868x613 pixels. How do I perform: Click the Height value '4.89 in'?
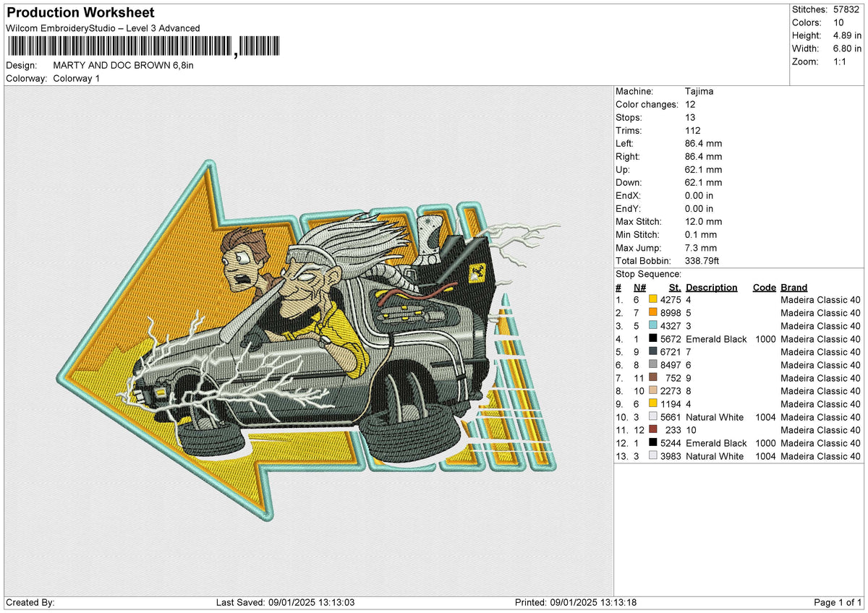846,35
